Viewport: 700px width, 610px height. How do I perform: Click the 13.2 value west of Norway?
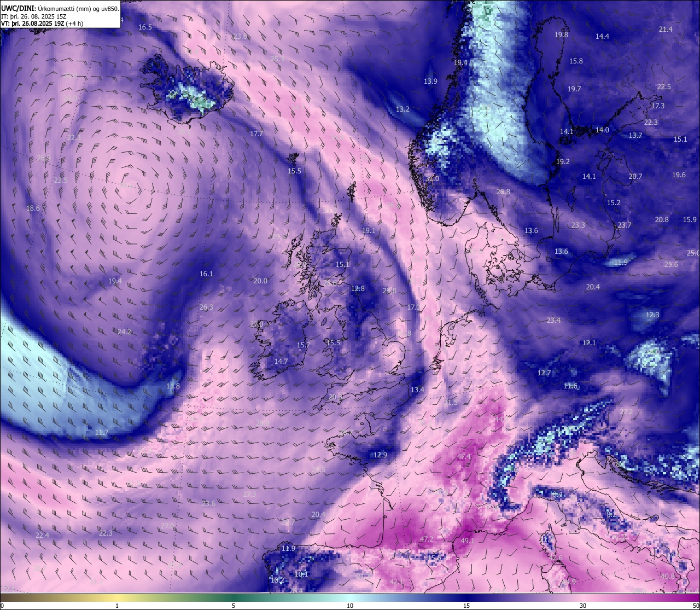coord(402,109)
